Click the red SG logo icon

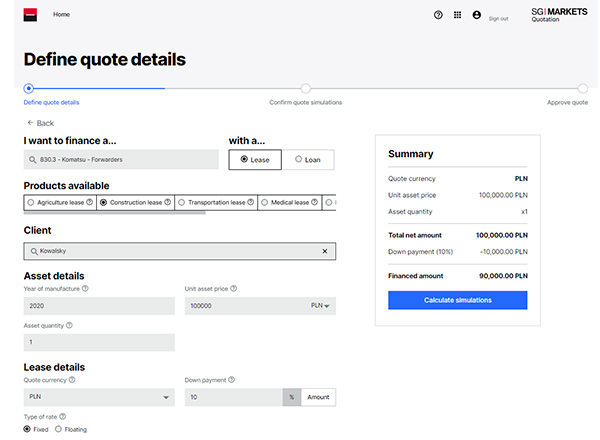tap(30, 15)
